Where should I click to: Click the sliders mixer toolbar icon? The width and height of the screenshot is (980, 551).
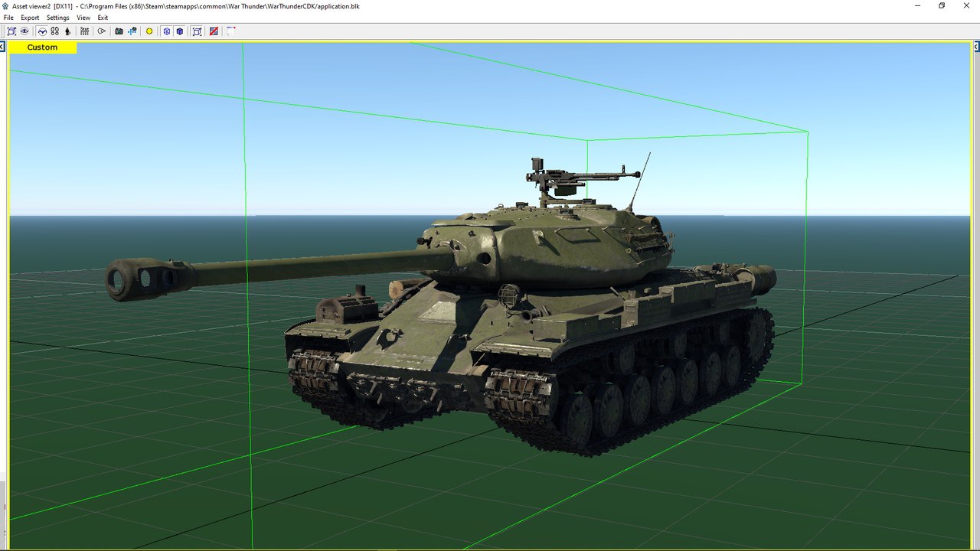click(84, 31)
